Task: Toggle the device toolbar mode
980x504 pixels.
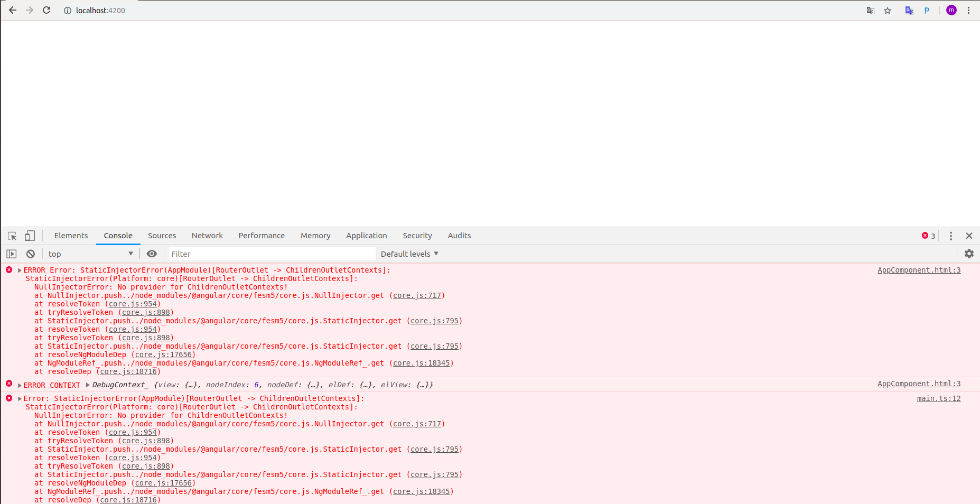Action: coord(30,236)
